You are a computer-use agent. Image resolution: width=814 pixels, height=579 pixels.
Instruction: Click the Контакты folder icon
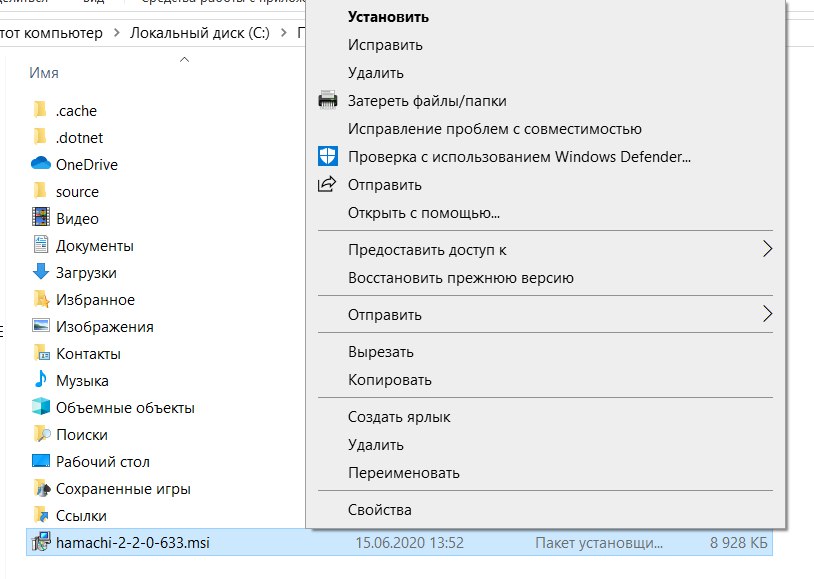(40, 353)
